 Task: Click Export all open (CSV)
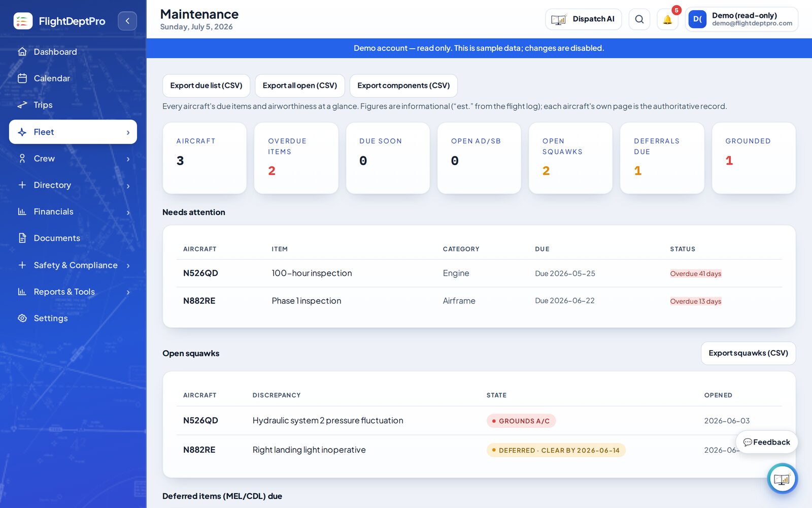tap(300, 86)
